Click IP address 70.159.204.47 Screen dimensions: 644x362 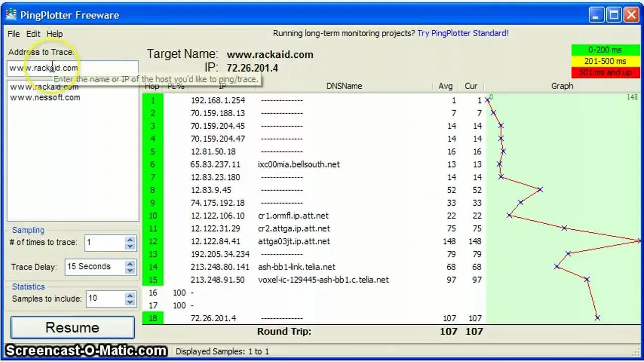point(218,139)
